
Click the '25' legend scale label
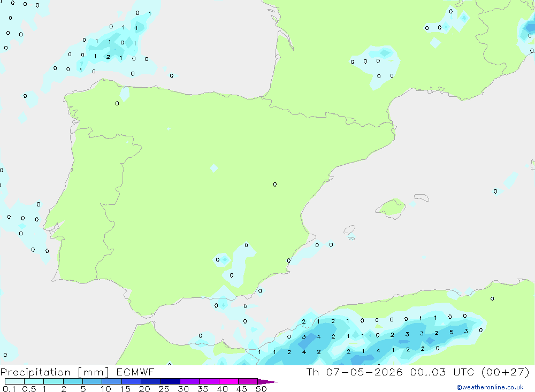(x=164, y=389)
